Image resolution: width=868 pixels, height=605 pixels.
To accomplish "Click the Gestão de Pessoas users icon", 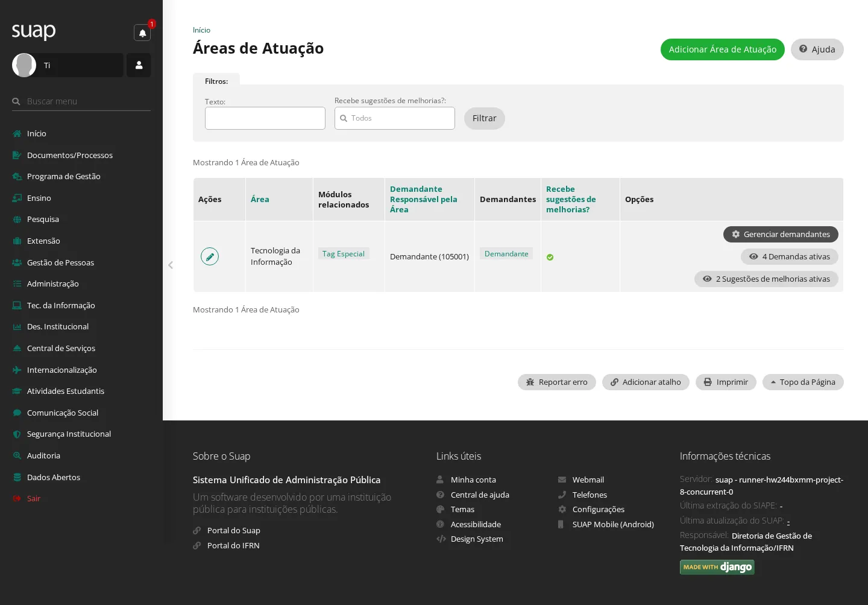I will [17, 262].
